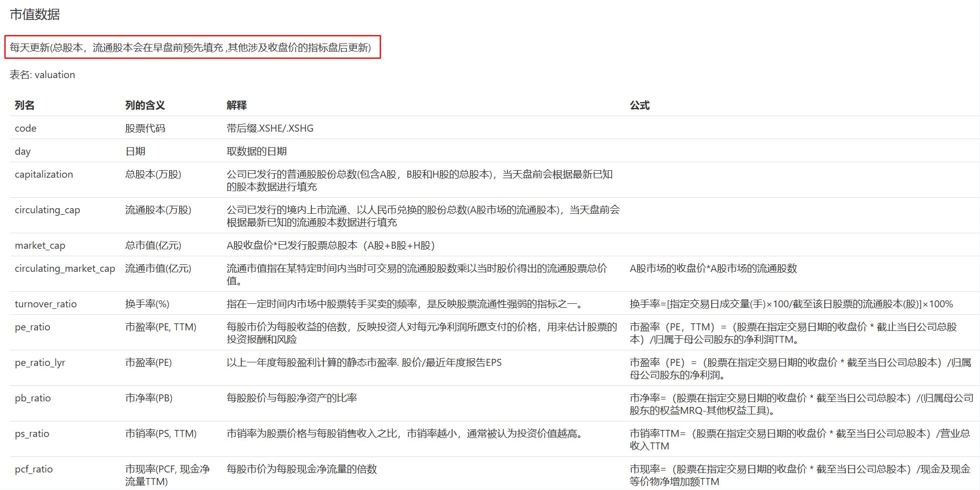Select the turnover_ratio field name
The image size is (980, 490).
click(x=46, y=304)
